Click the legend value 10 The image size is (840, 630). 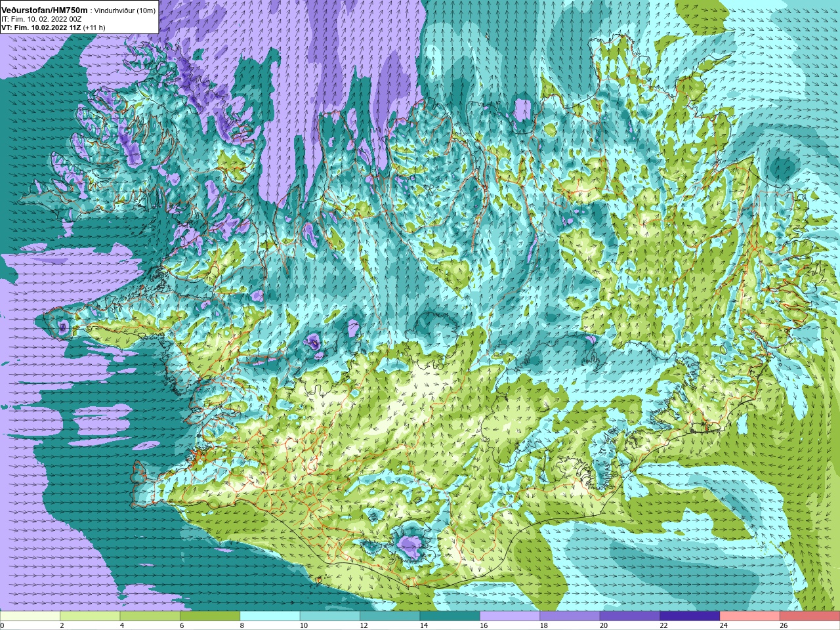pyautogui.click(x=304, y=625)
